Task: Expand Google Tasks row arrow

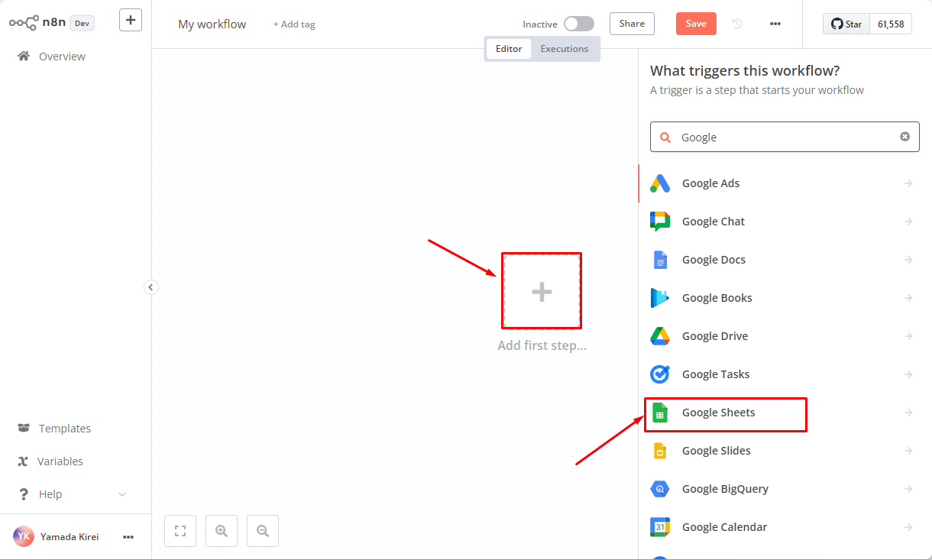Action: click(908, 374)
